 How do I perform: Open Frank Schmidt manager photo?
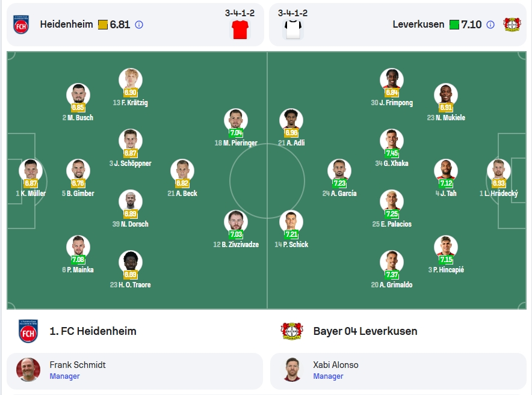28,370
